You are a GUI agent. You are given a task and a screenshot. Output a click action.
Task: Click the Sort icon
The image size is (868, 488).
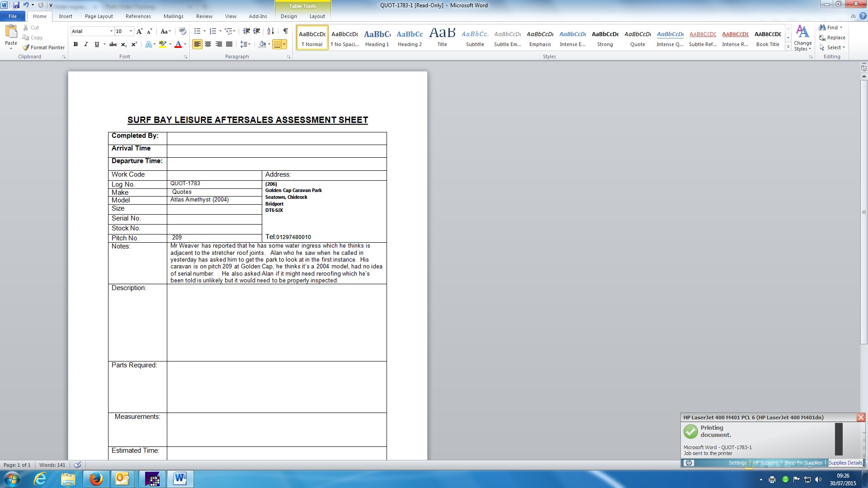pos(270,31)
